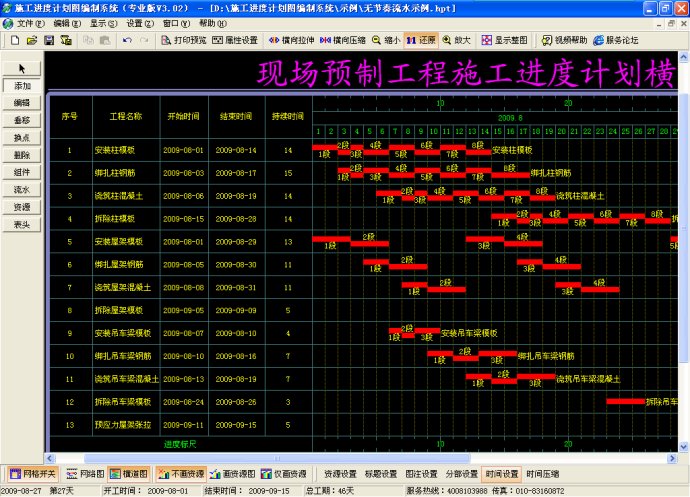Click the 持续时间 duration column header
Screen dimensions: 690x497
[x=288, y=116]
